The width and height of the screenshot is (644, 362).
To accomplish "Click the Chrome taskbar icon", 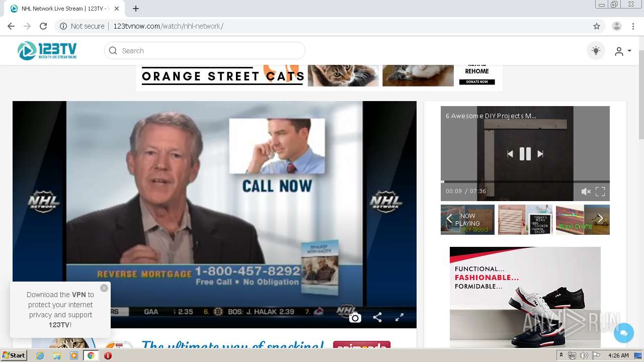I will 91,355.
